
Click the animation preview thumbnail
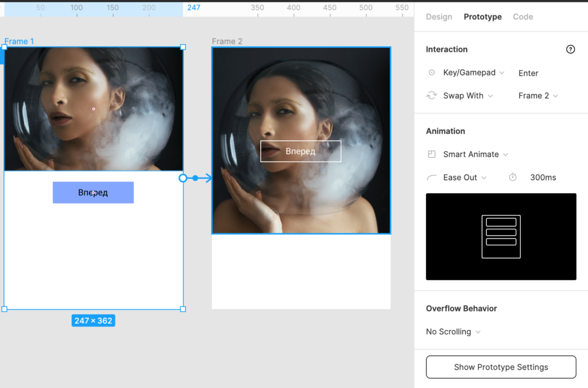(x=501, y=236)
